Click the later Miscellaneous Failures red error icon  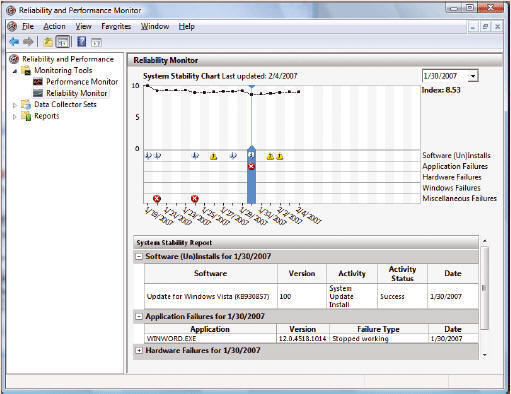point(195,199)
